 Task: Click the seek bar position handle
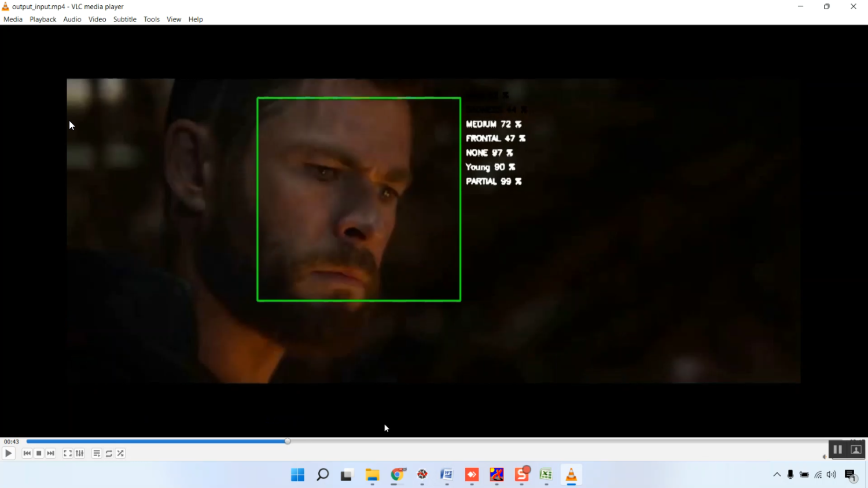point(288,441)
